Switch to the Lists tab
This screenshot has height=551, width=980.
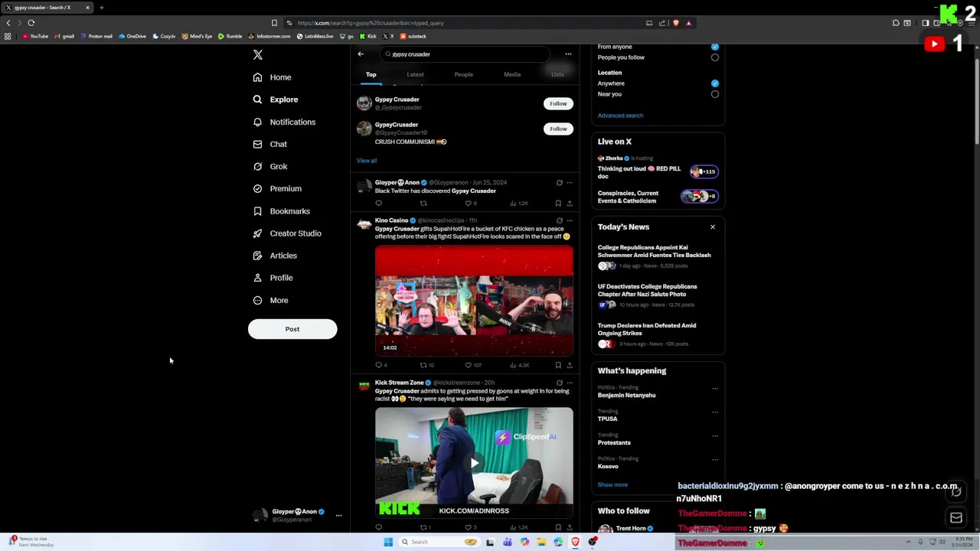coord(557,74)
